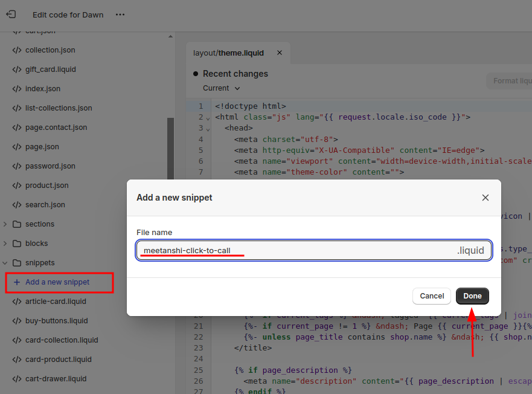
Task: Click code icon beside buy-buttons.liquid
Action: [17, 321]
